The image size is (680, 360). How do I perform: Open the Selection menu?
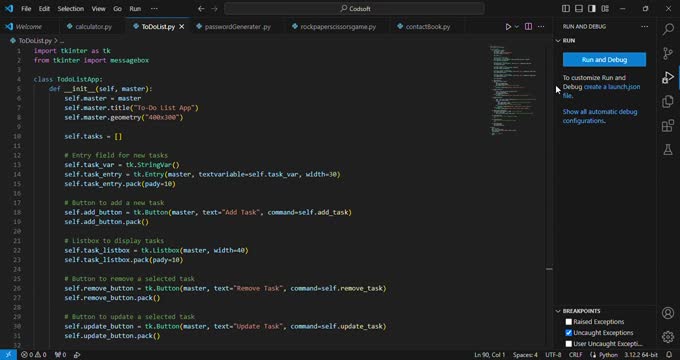71,9
